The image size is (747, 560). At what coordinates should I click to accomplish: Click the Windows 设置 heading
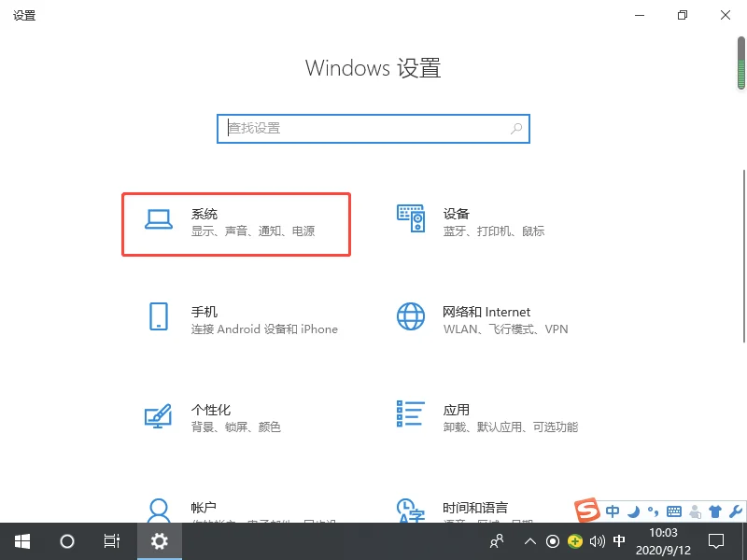pyautogui.click(x=373, y=68)
